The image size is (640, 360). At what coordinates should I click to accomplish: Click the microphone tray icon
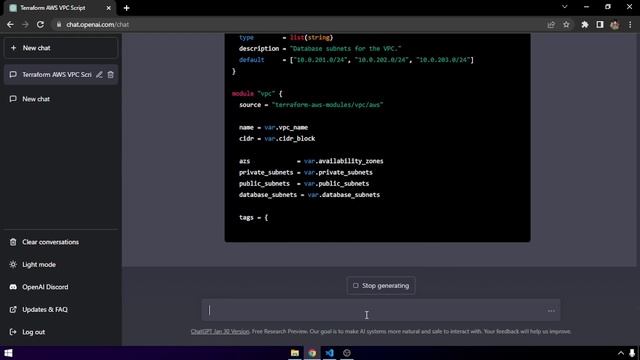[x=632, y=353]
